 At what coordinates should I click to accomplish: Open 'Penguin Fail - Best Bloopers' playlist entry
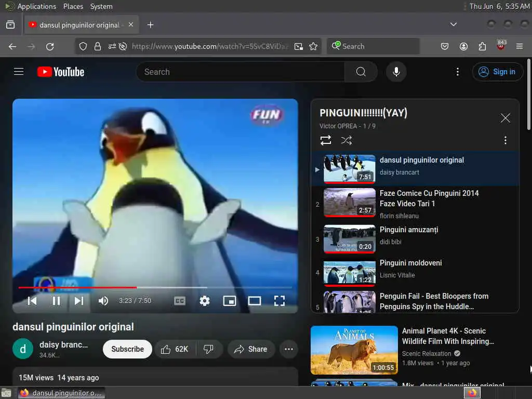pos(415,301)
